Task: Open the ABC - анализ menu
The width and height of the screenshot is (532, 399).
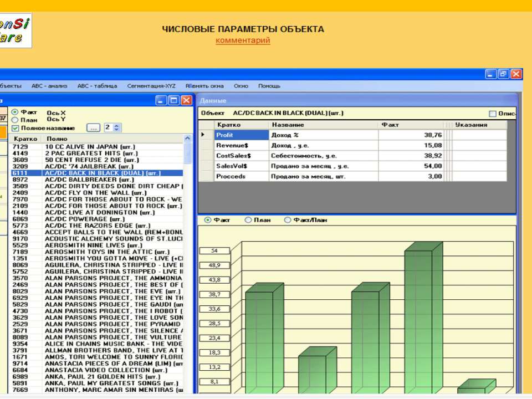Action: 49,86
